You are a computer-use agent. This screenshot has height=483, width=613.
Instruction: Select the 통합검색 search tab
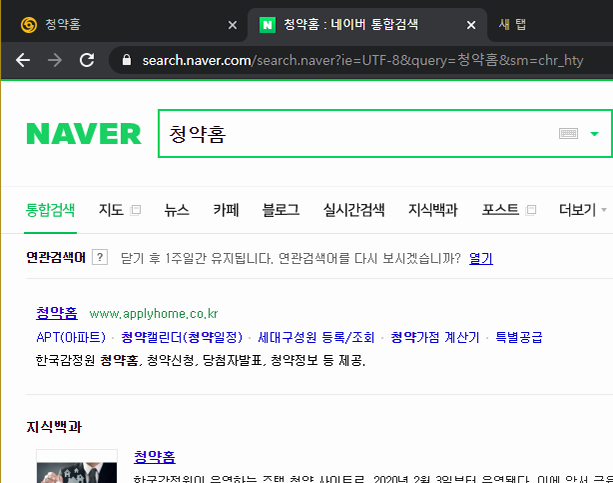click(x=50, y=210)
